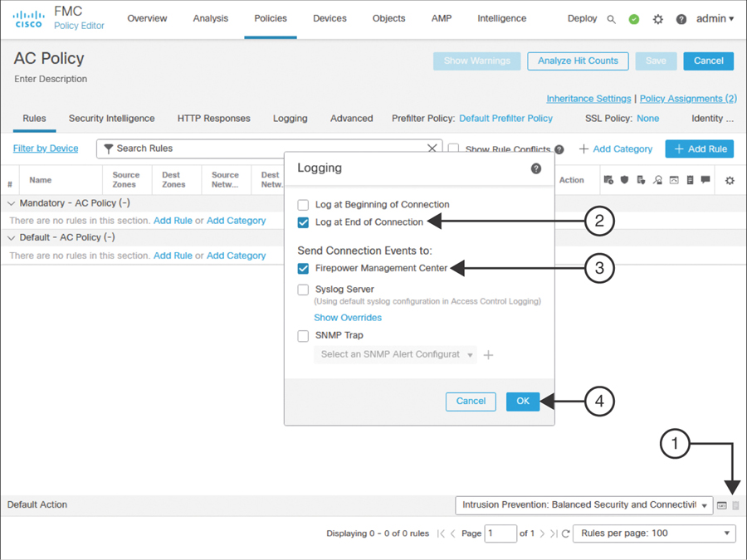Click the refresh icon in pagination bar
The width and height of the screenshot is (747, 560).
point(565,533)
